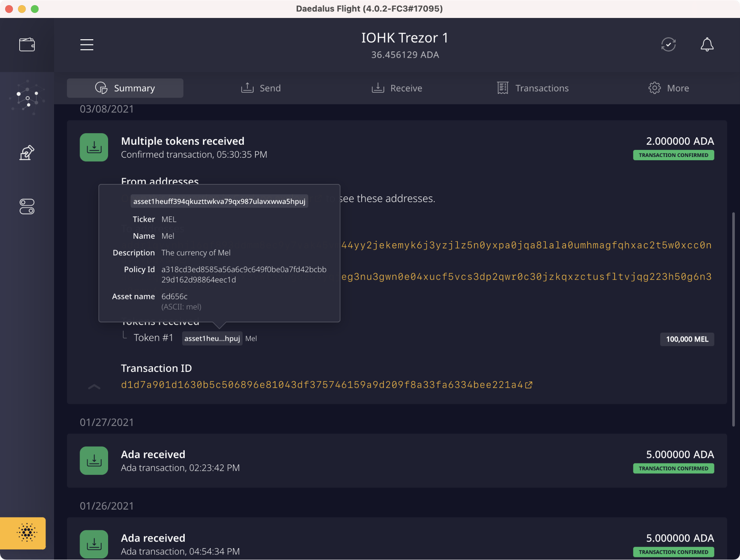The height and width of the screenshot is (560, 740).
Task: Click the first orange receiving address
Action: click(526, 245)
